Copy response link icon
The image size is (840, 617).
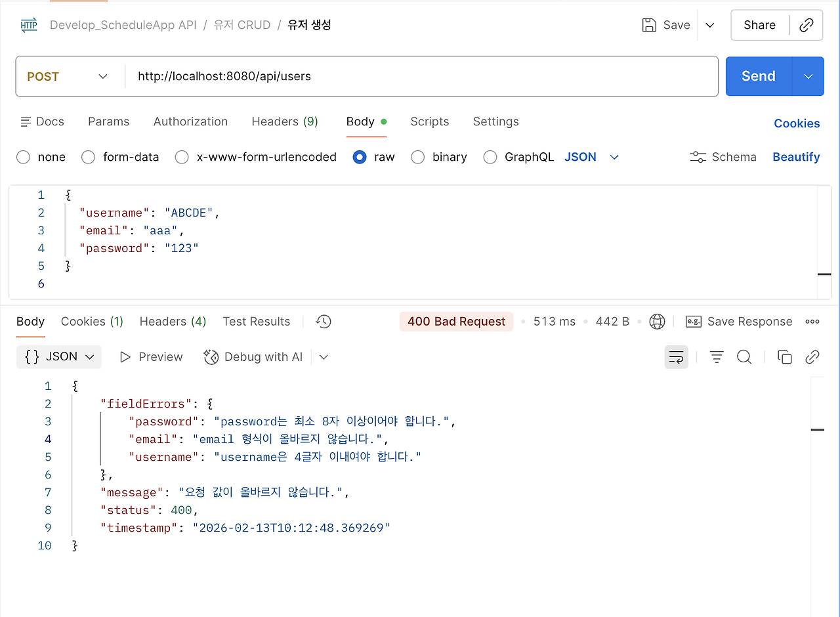812,357
